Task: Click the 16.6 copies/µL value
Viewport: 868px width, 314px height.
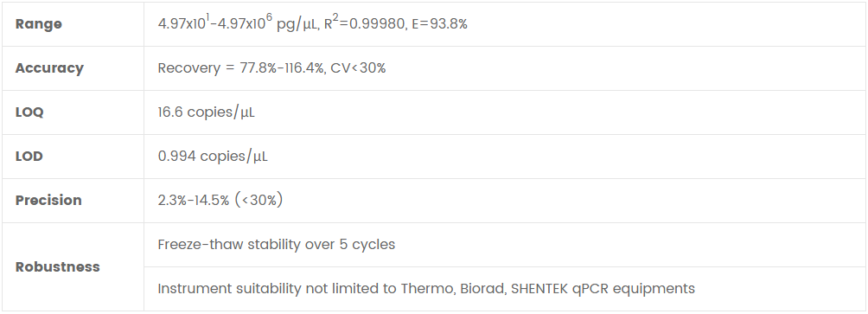Action: click(x=206, y=112)
